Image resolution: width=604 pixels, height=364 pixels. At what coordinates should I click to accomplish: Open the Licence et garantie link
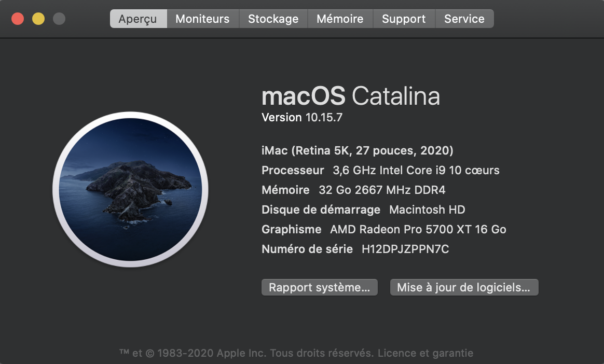[425, 353]
